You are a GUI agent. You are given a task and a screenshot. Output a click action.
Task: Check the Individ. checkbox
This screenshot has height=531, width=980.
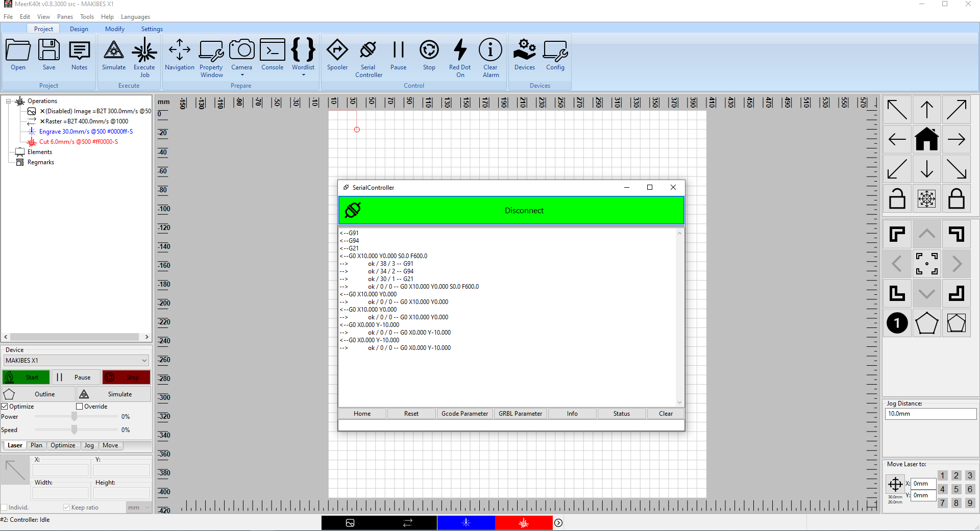(4, 508)
